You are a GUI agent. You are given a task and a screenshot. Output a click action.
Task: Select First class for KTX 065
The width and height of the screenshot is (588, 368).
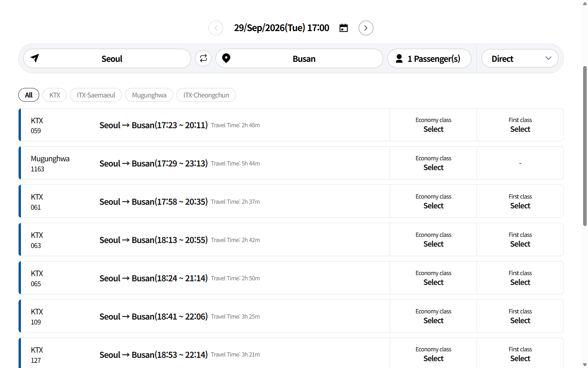(x=520, y=278)
